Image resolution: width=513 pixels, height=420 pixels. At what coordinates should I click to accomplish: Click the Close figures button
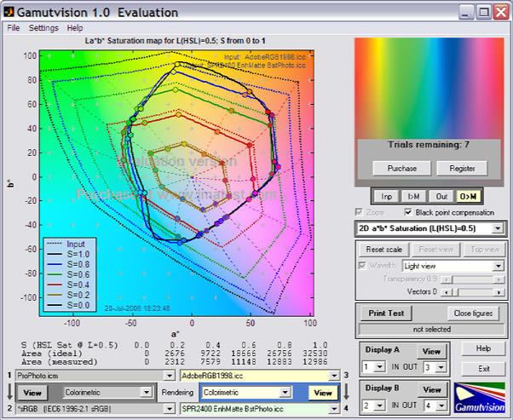point(473,313)
